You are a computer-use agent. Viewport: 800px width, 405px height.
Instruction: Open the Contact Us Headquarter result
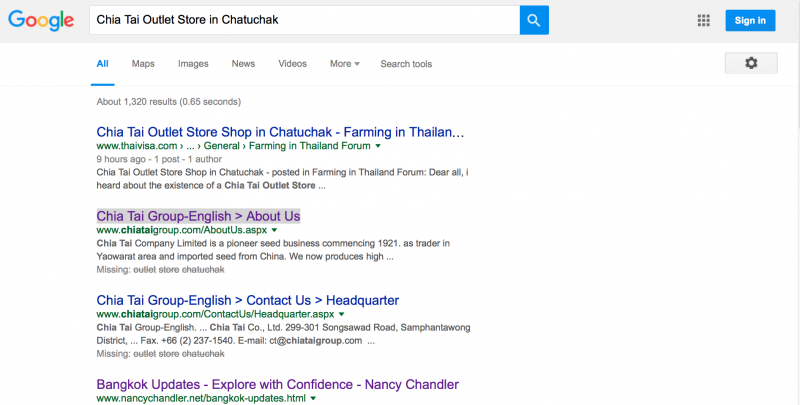point(247,300)
